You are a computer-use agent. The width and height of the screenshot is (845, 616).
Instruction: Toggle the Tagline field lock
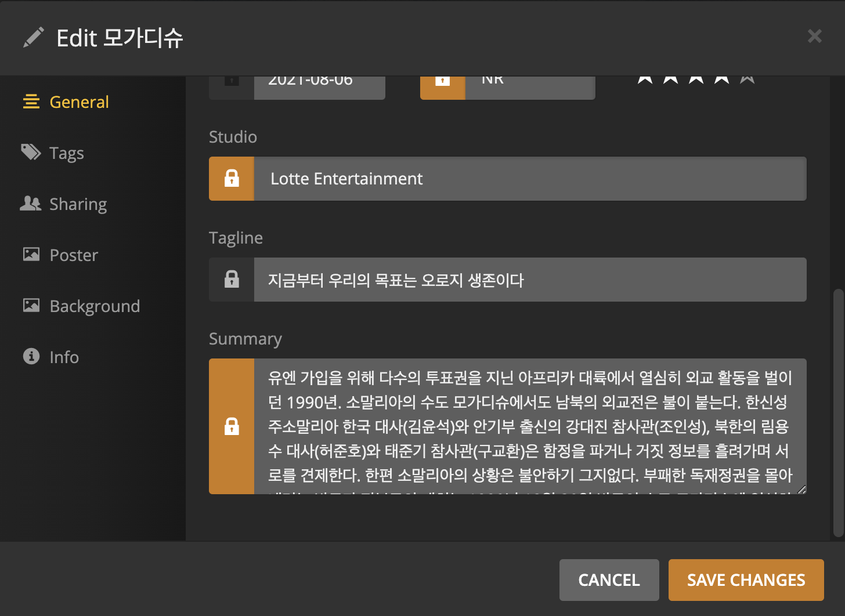(x=232, y=280)
